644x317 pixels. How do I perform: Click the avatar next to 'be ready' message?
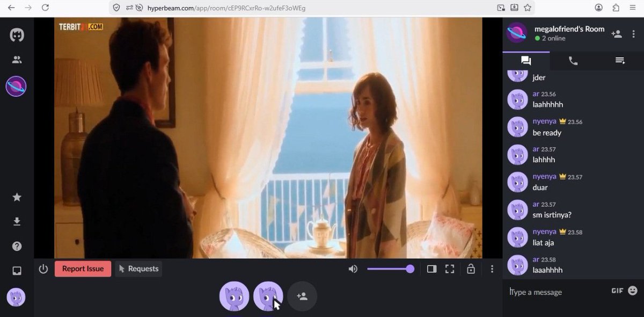point(517,127)
